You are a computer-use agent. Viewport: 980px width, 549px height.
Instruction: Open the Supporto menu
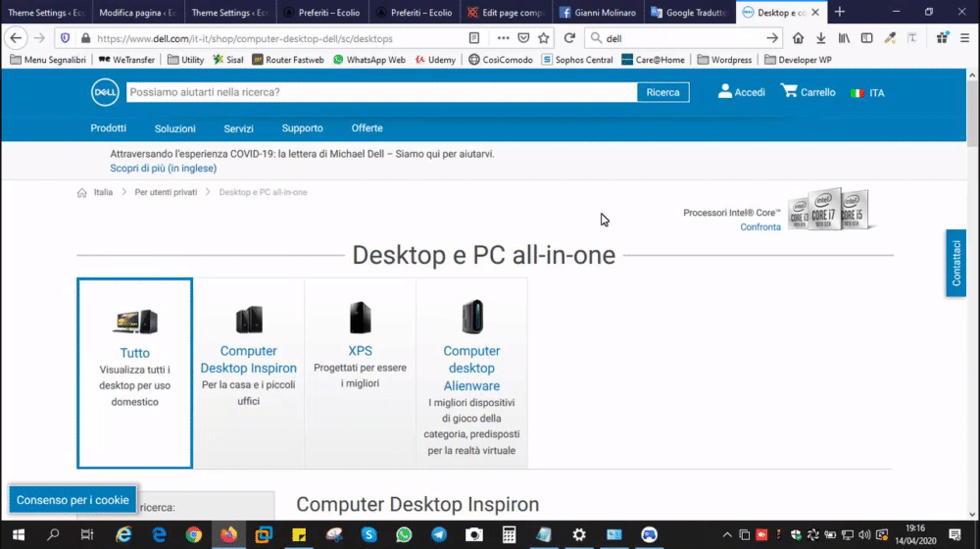click(302, 128)
